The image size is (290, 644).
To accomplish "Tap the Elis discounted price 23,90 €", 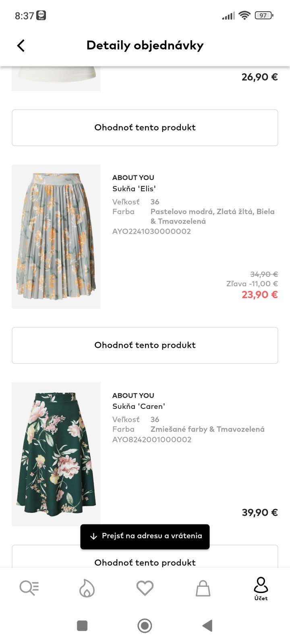I will point(260,295).
